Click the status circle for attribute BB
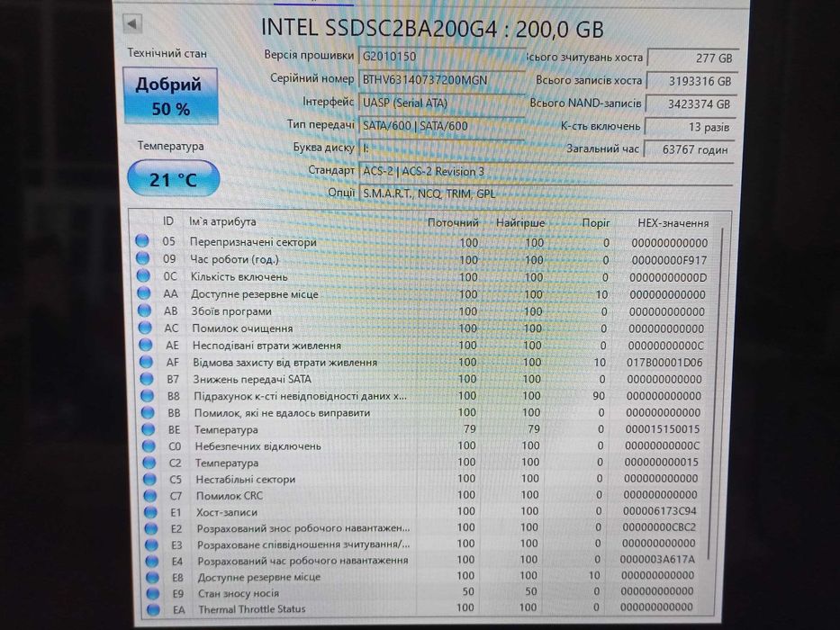 [148, 412]
